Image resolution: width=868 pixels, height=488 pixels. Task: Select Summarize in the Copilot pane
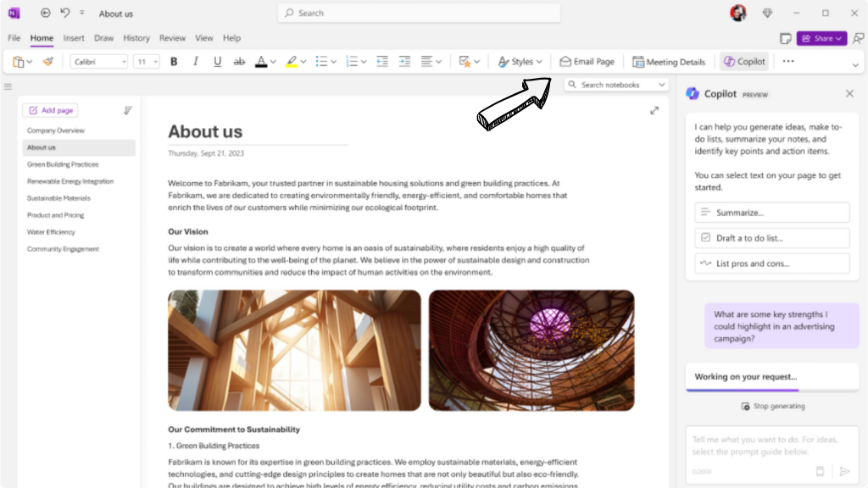click(x=771, y=212)
